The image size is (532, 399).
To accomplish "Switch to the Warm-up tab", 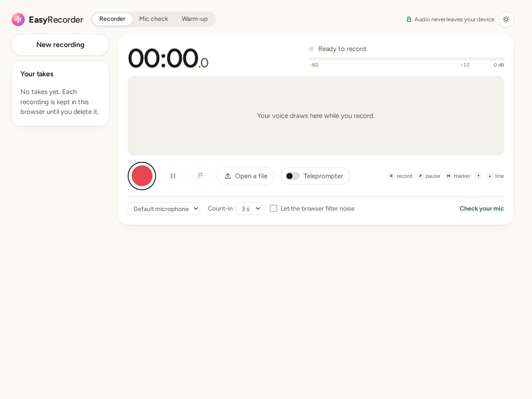I will 195,19.
